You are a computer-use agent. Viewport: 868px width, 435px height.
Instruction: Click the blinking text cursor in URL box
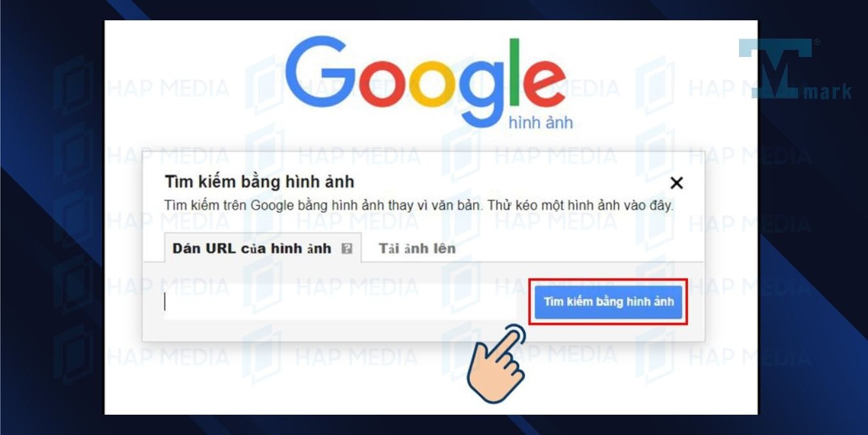click(165, 302)
